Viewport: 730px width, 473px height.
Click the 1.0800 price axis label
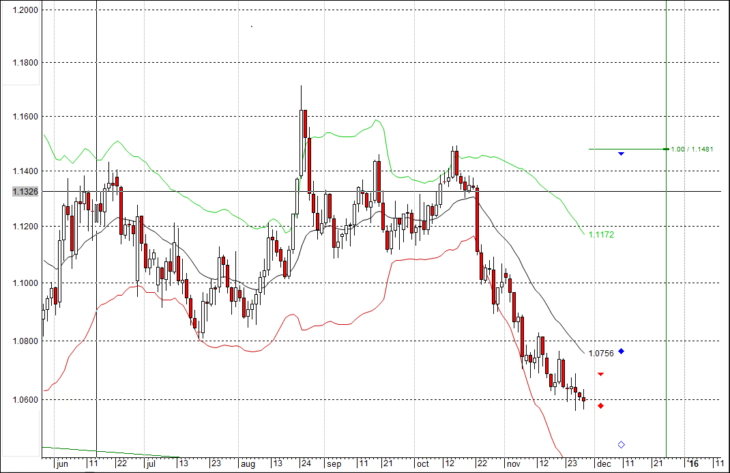[x=26, y=341]
